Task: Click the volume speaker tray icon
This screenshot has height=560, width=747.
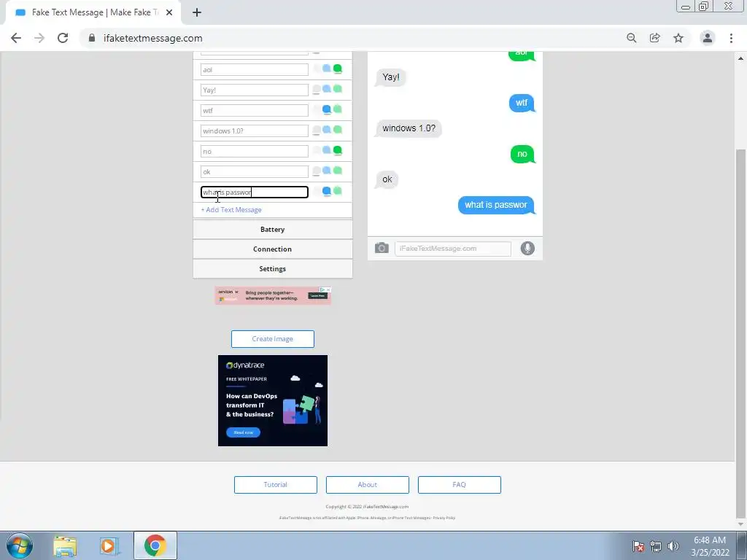Action: (673, 546)
